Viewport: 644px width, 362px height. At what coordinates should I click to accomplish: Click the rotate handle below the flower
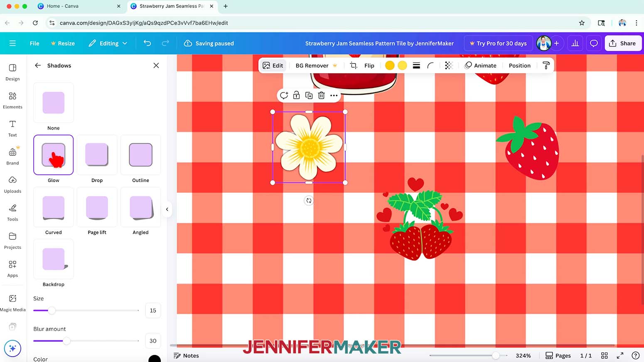309,201
